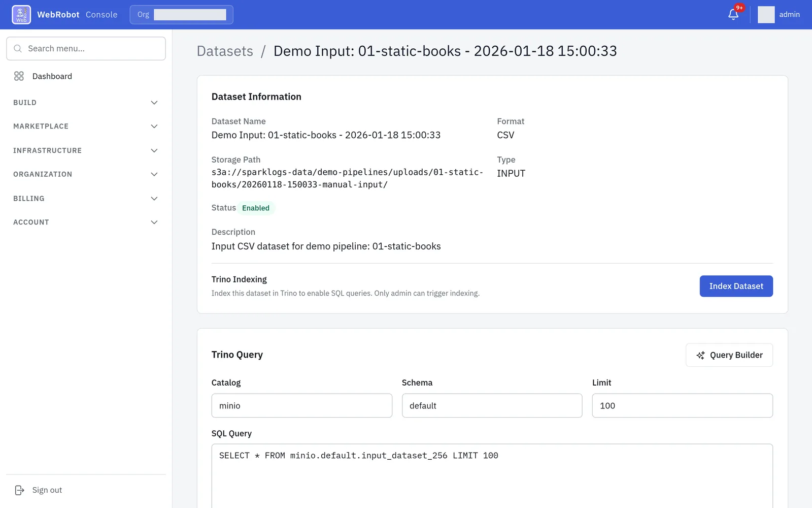
Task: Focus the Search menu field
Action: (x=86, y=49)
